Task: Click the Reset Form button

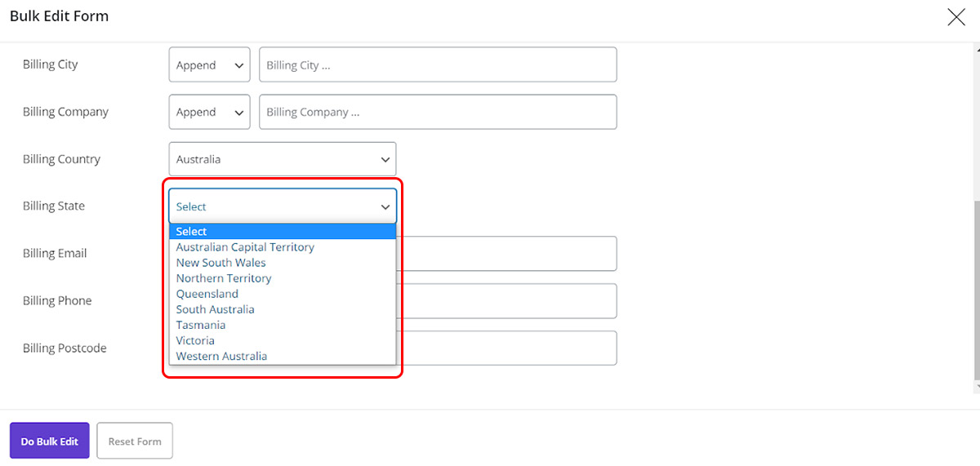Action: click(135, 442)
